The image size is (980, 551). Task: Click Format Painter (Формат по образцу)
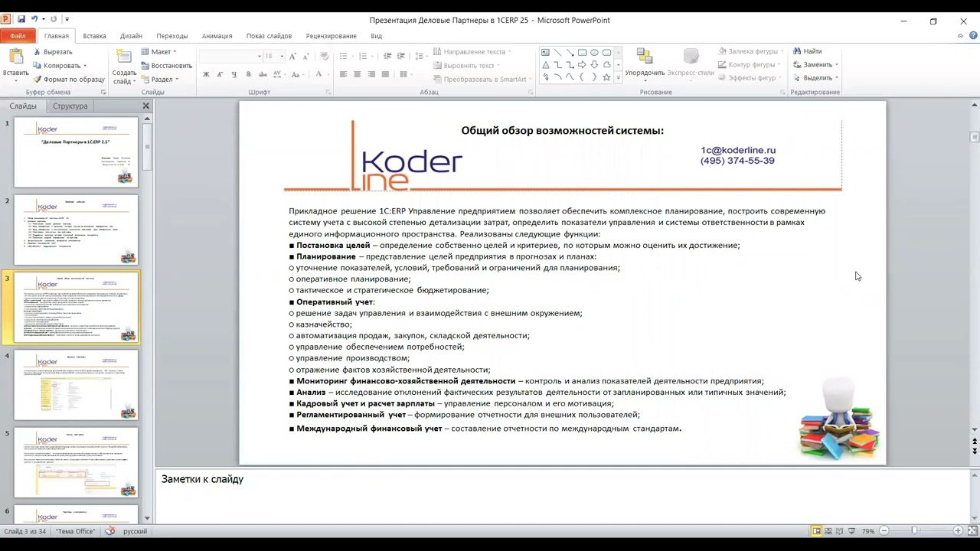(x=68, y=79)
